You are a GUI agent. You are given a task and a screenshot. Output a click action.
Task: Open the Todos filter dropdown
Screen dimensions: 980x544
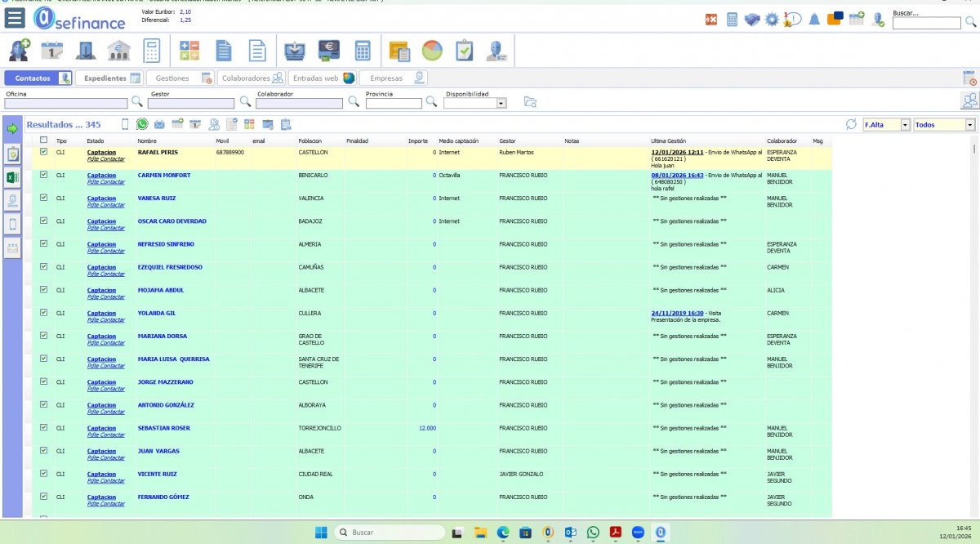(970, 125)
